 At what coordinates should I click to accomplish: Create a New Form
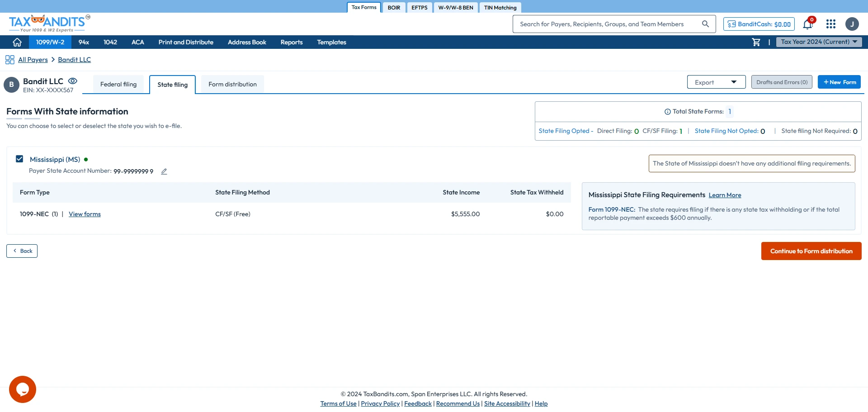point(839,82)
